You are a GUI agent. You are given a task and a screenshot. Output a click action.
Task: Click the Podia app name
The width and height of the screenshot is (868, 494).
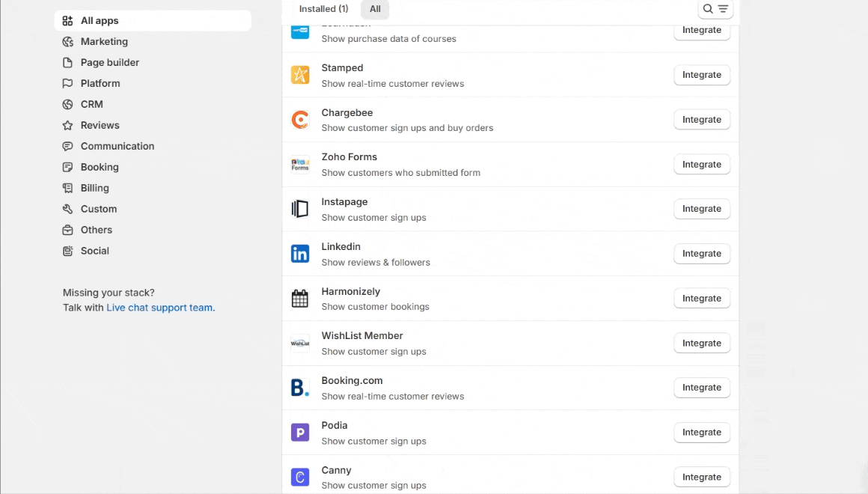[x=334, y=425]
